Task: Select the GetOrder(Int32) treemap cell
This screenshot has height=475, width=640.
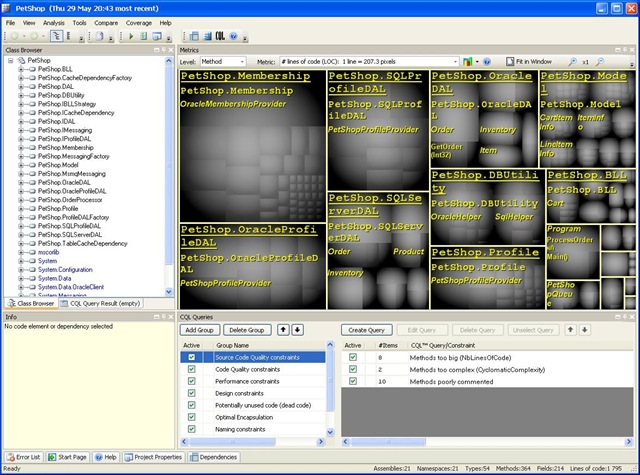Action: click(447, 151)
